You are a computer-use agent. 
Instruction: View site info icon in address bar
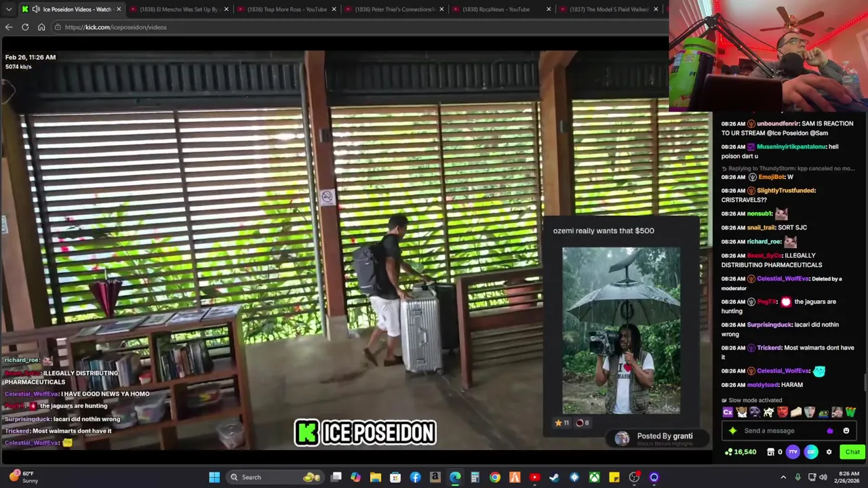coord(58,27)
